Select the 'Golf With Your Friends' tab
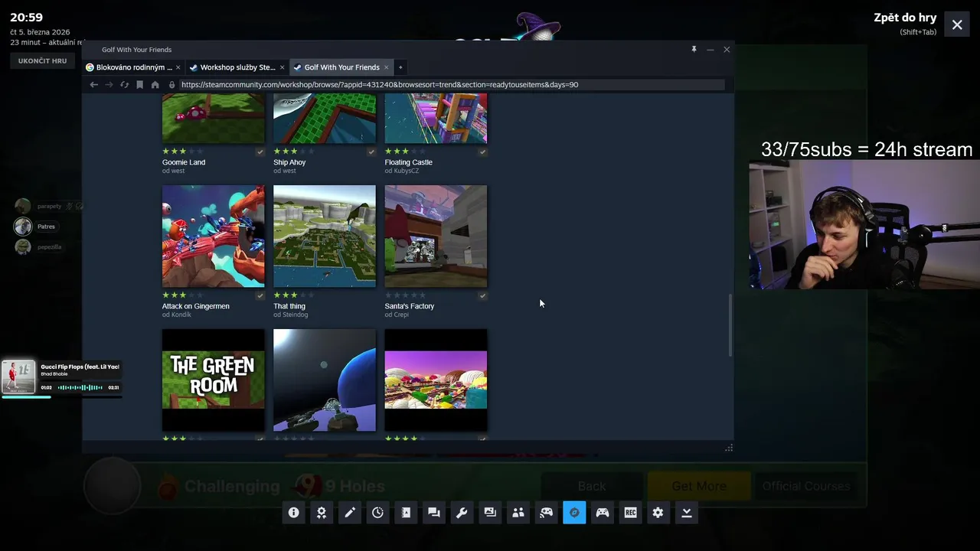The width and height of the screenshot is (980, 551). pyautogui.click(x=341, y=67)
